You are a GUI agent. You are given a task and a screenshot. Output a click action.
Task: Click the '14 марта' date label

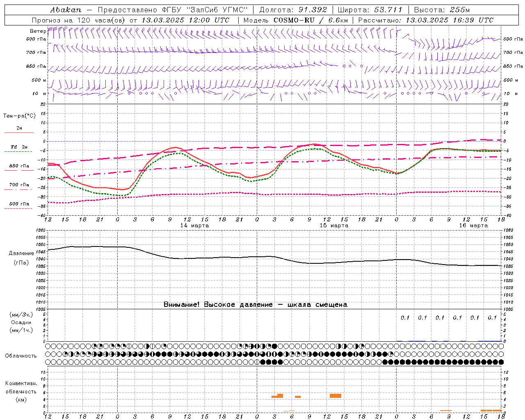coord(194,226)
